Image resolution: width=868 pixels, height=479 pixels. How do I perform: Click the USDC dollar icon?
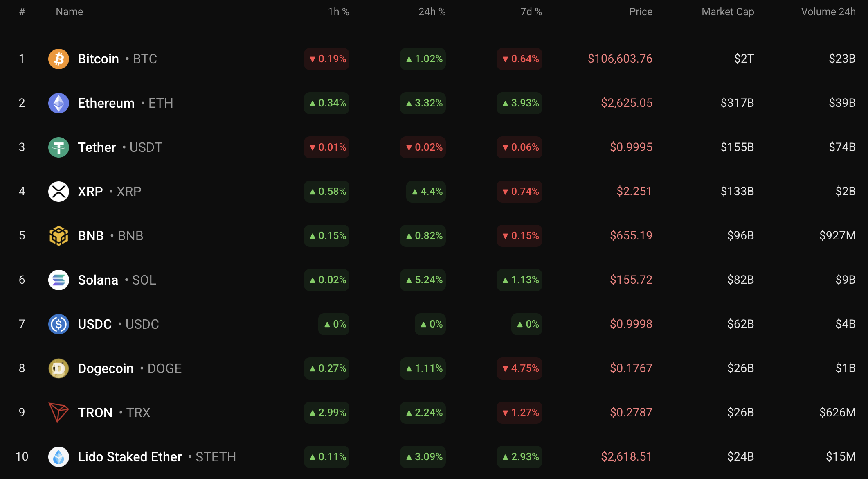pyautogui.click(x=58, y=324)
